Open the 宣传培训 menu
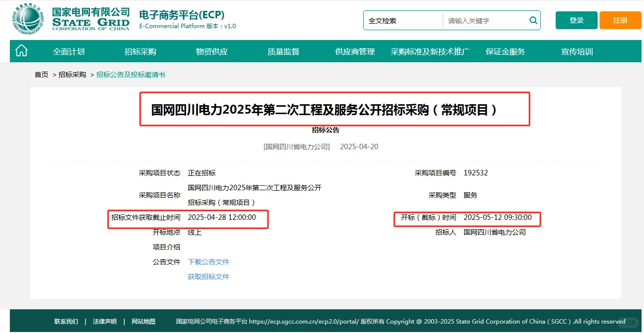 click(576, 51)
